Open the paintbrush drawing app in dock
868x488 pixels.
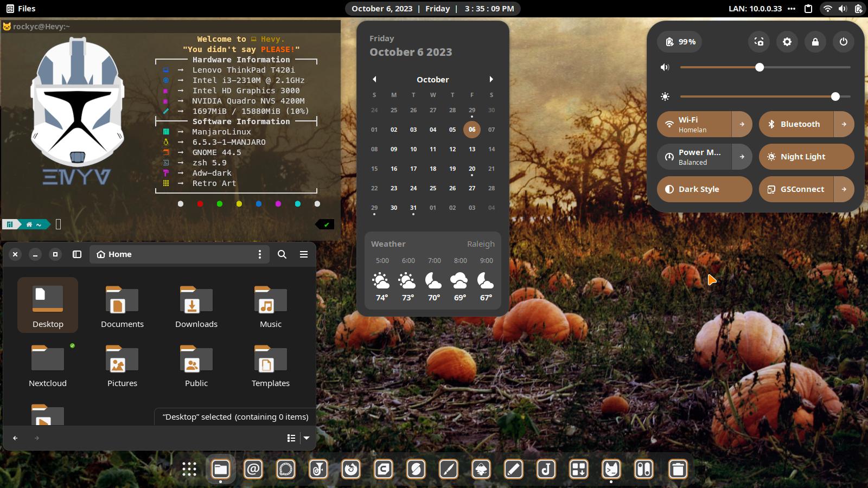[x=449, y=469]
